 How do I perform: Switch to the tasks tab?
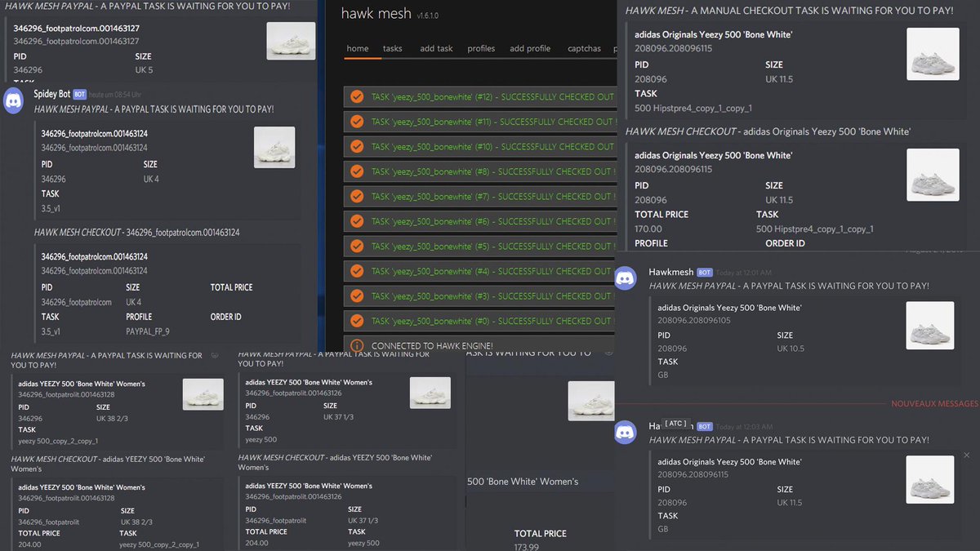coord(393,48)
